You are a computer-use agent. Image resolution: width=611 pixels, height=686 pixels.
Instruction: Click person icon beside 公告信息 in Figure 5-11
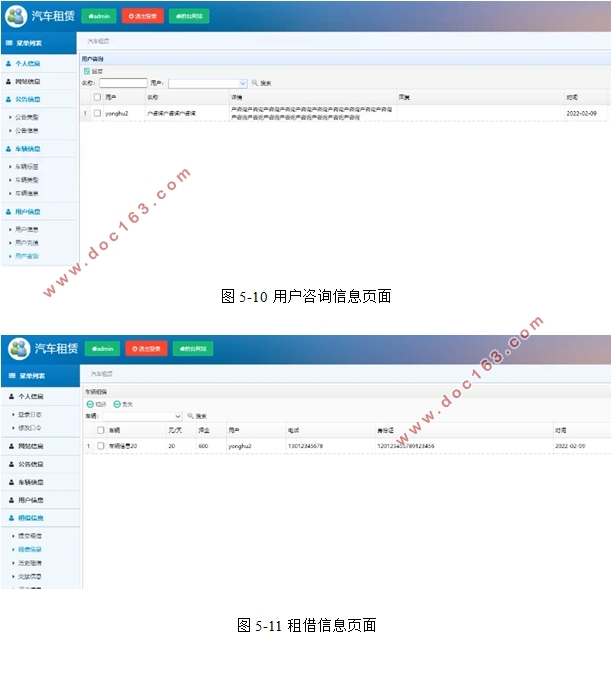coord(11,464)
